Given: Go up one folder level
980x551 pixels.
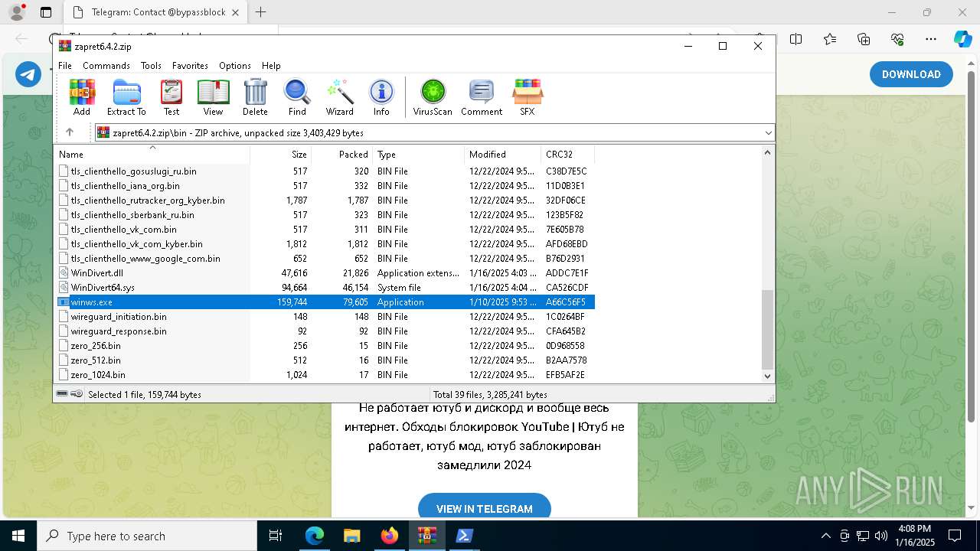Looking at the screenshot, I should pos(70,132).
